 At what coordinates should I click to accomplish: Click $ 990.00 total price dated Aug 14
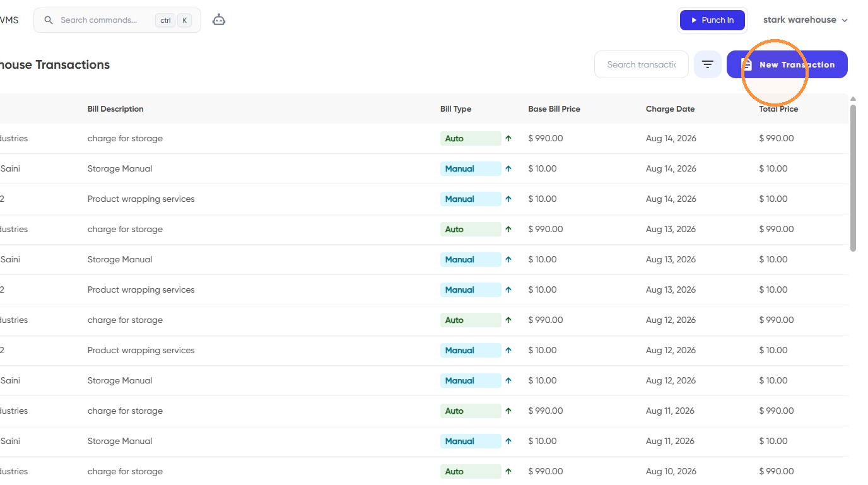pyautogui.click(x=777, y=138)
